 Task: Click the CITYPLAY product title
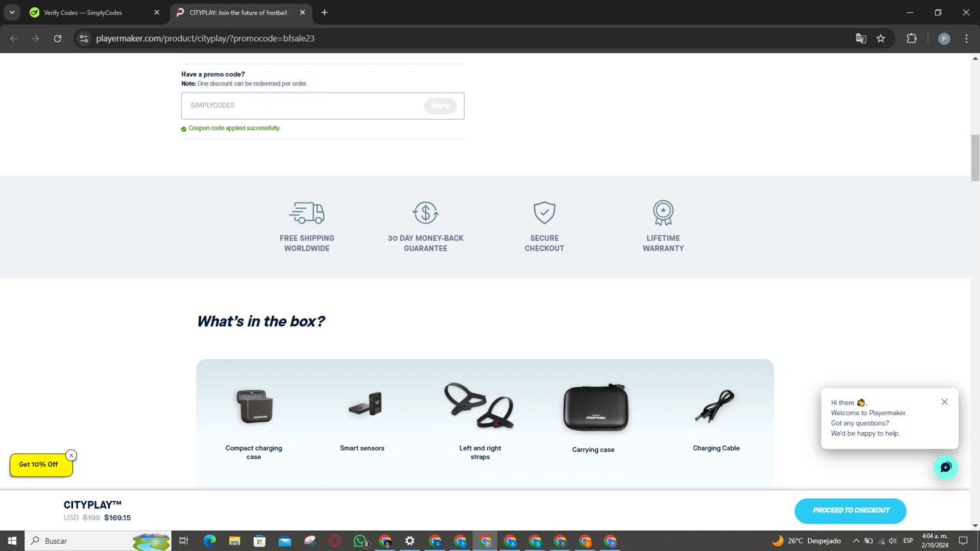(x=93, y=505)
